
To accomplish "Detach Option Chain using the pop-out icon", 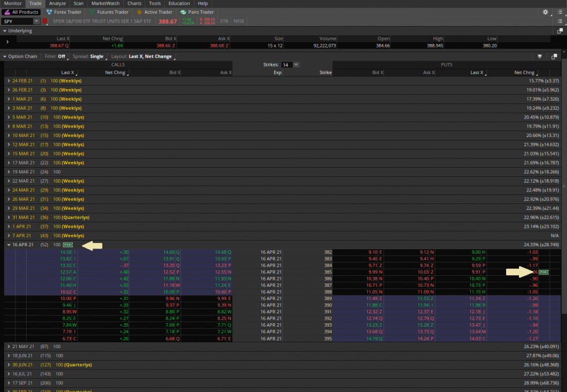I will [x=554, y=56].
